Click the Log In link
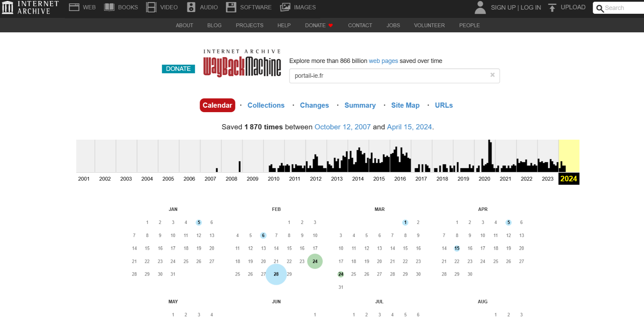 [x=531, y=7]
